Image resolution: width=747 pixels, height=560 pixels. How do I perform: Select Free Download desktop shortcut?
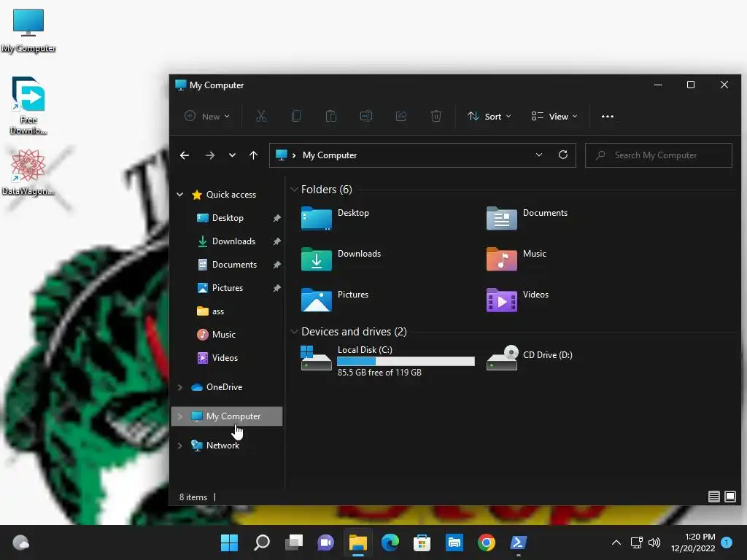pyautogui.click(x=28, y=105)
